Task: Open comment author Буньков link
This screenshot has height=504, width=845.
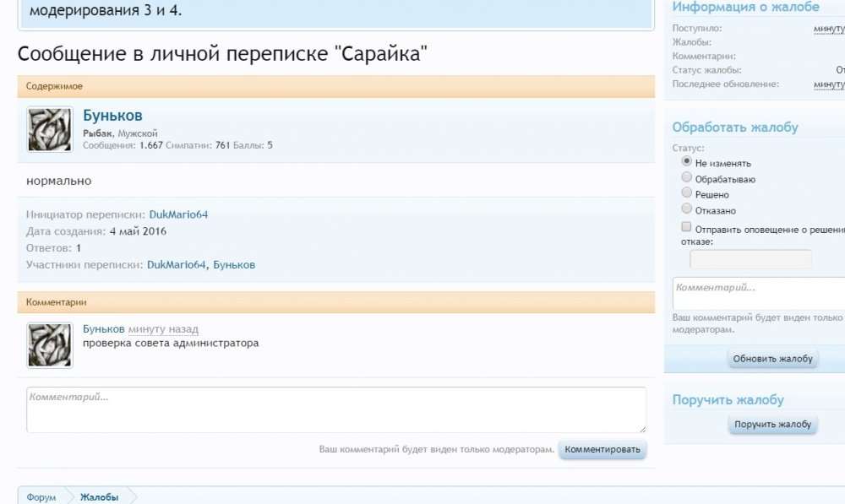Action: click(x=103, y=328)
